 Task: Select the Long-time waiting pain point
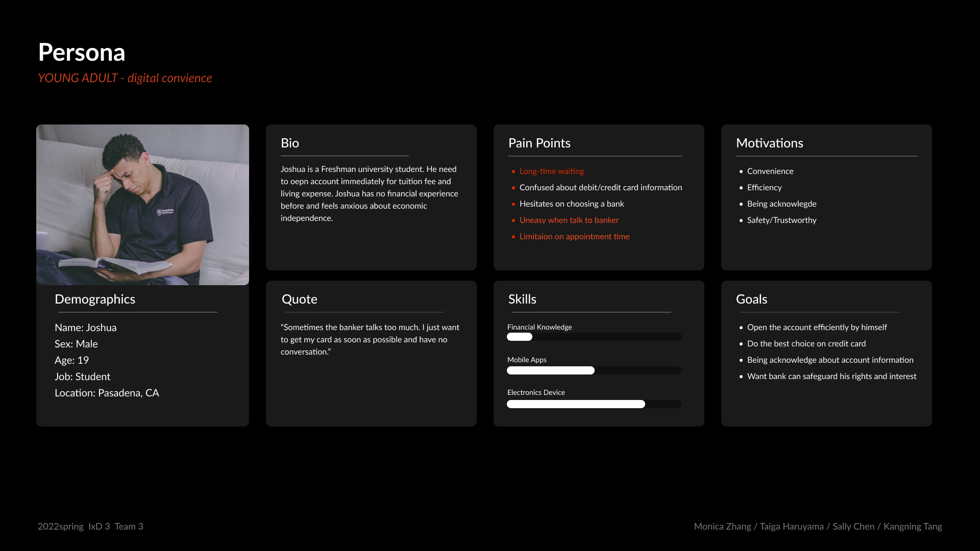click(551, 171)
